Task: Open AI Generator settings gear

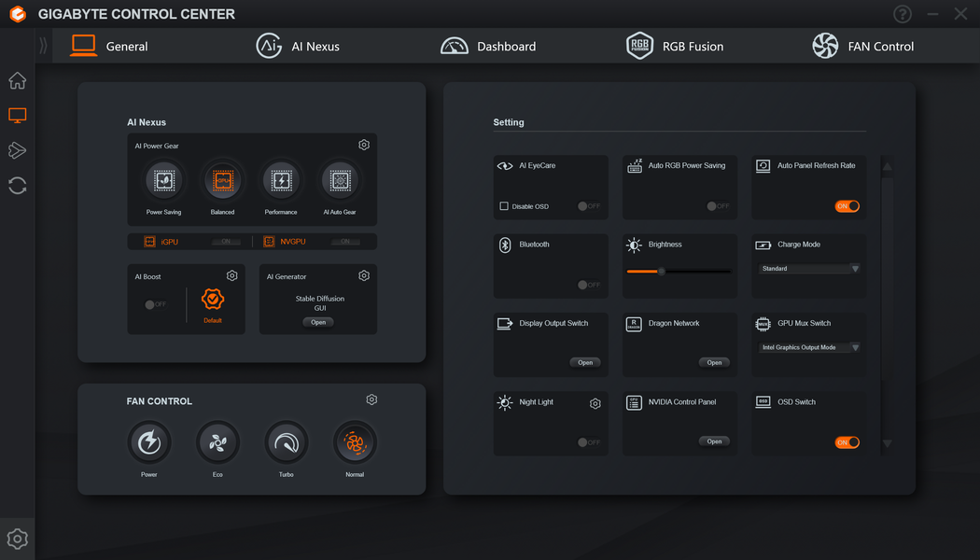Action: pyautogui.click(x=364, y=275)
